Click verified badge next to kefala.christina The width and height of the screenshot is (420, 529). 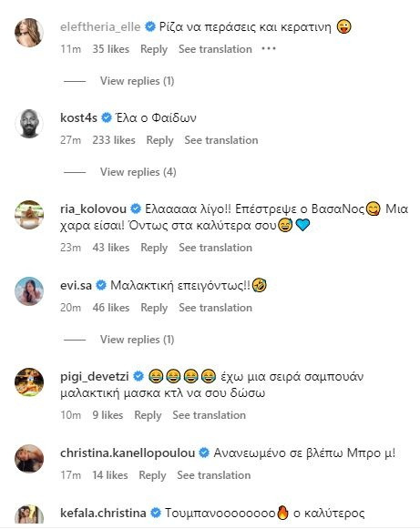pyautogui.click(x=155, y=513)
